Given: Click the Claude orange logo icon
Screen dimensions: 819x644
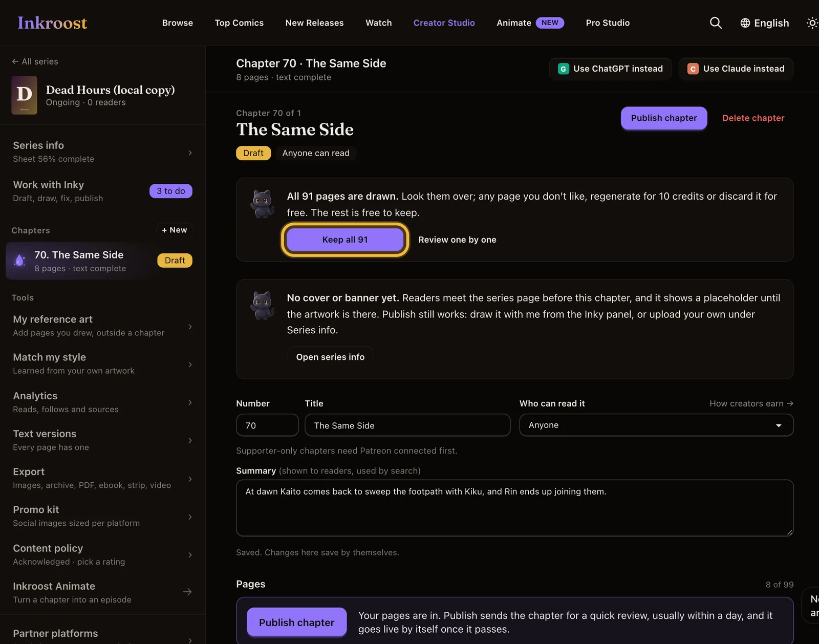Looking at the screenshot, I should pyautogui.click(x=693, y=69).
